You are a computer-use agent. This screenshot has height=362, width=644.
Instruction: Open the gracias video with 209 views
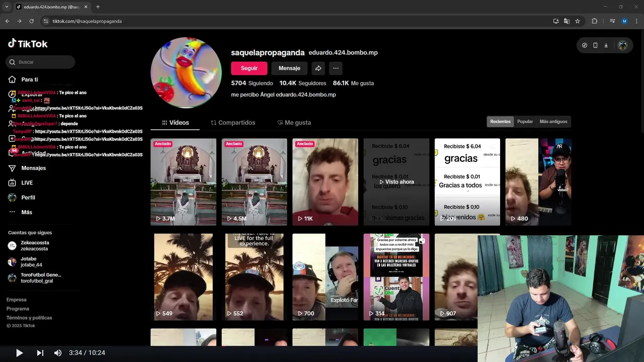point(467,182)
